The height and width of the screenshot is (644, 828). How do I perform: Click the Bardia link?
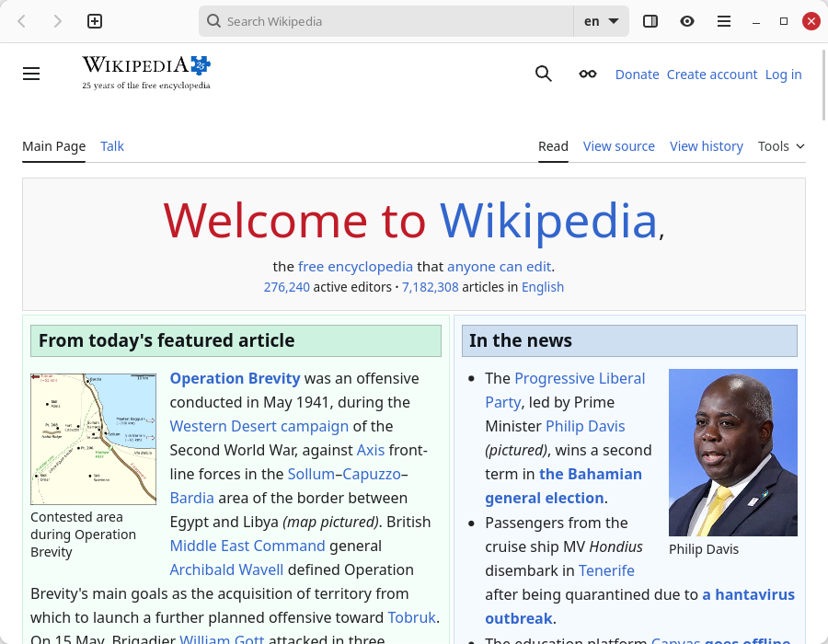coord(191,499)
